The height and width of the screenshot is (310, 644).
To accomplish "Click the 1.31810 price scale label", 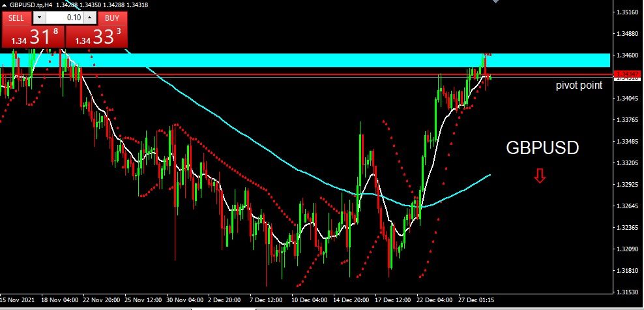I will tap(627, 271).
